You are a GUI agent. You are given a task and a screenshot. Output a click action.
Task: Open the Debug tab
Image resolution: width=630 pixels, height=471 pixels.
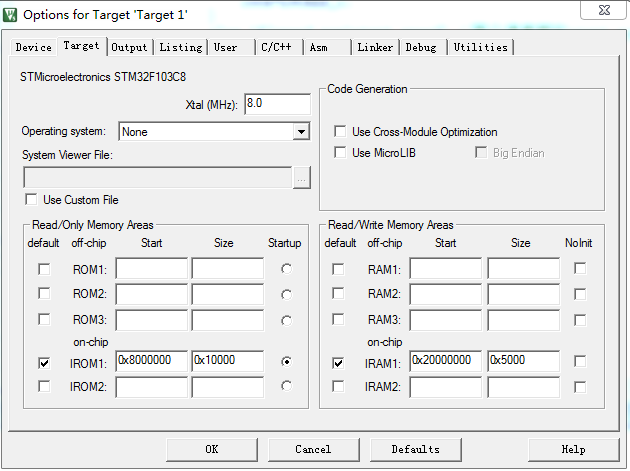coord(421,47)
